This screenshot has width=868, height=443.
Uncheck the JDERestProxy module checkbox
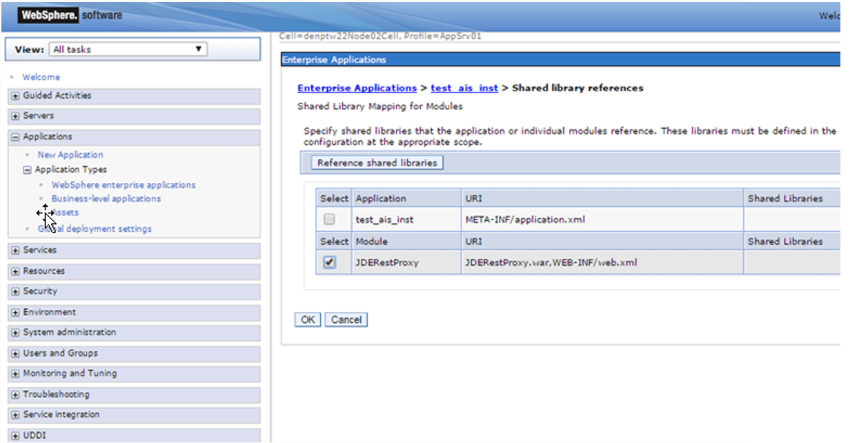click(x=330, y=262)
